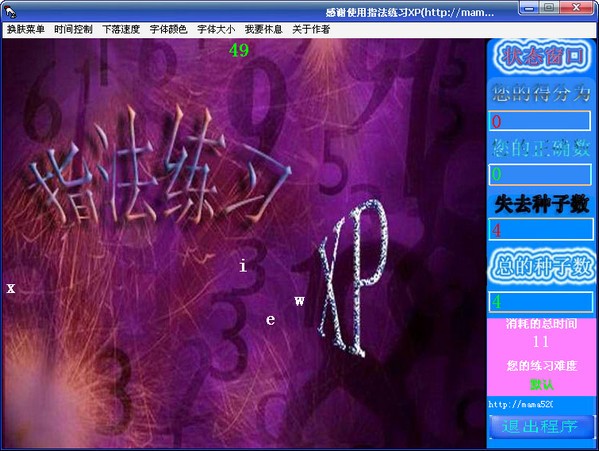Click the correct count field showing green 0

[x=540, y=174]
